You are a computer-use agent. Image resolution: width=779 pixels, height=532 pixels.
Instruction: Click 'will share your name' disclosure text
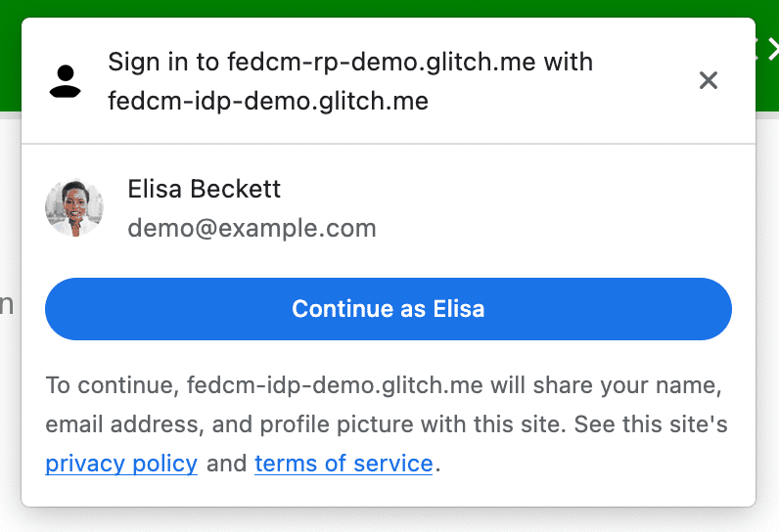(607, 385)
